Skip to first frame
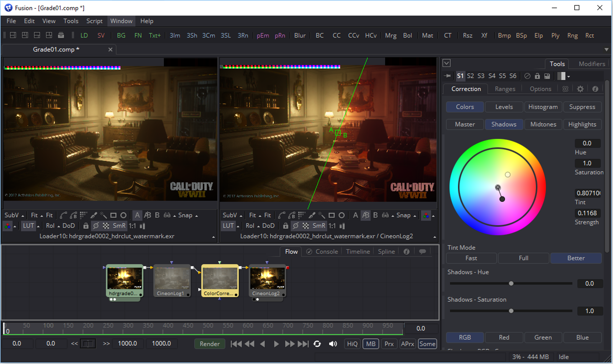The width and height of the screenshot is (613, 364). (236, 344)
